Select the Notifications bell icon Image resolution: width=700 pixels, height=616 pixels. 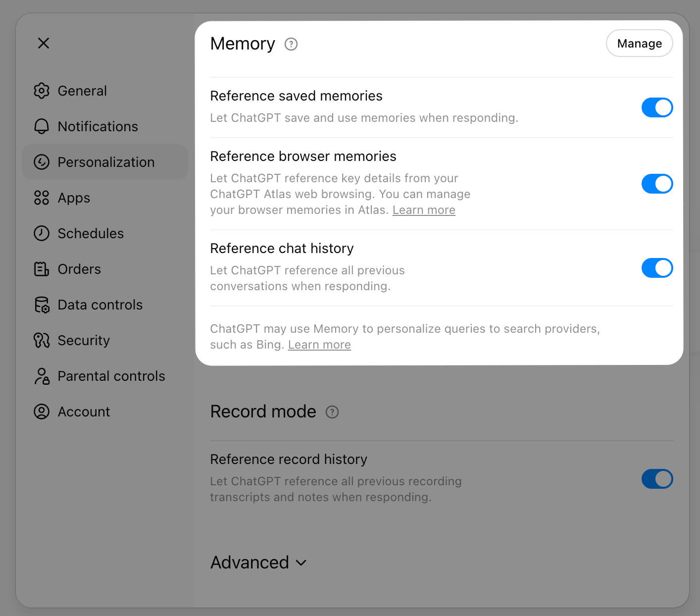click(x=42, y=126)
